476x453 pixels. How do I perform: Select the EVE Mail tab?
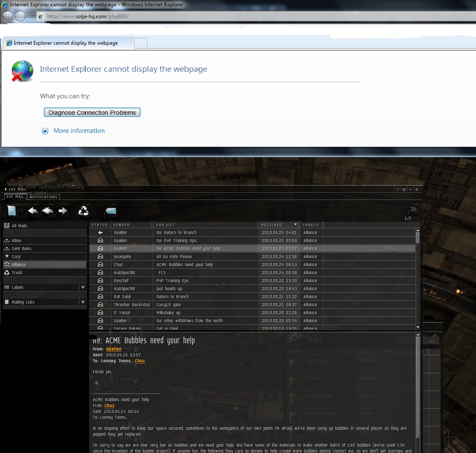(x=15, y=197)
